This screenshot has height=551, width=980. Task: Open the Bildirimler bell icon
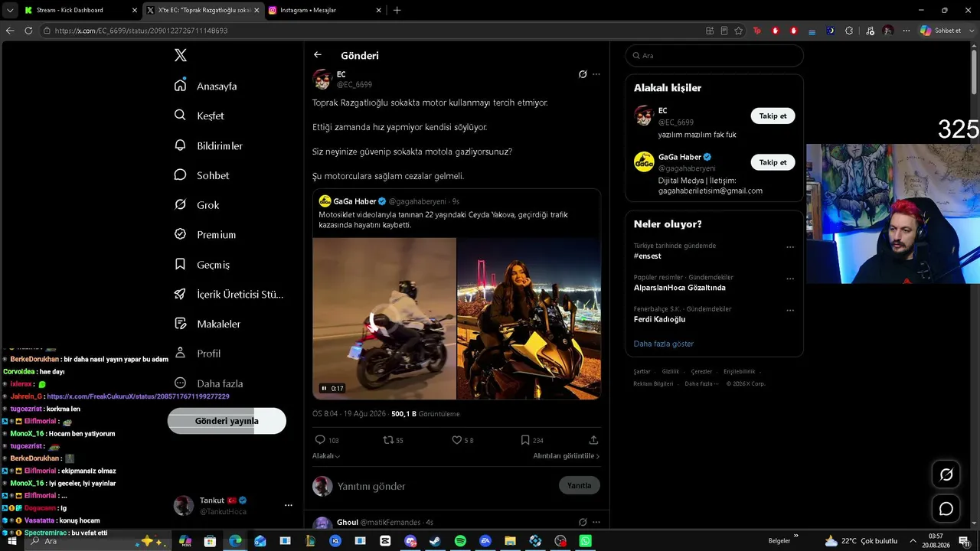(x=180, y=145)
